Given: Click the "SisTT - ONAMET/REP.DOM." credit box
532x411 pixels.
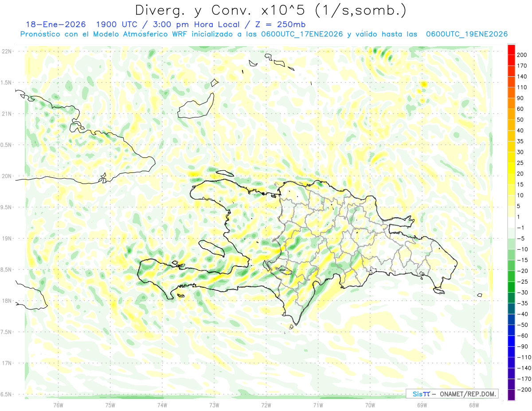Looking at the screenshot, I should point(452,394).
